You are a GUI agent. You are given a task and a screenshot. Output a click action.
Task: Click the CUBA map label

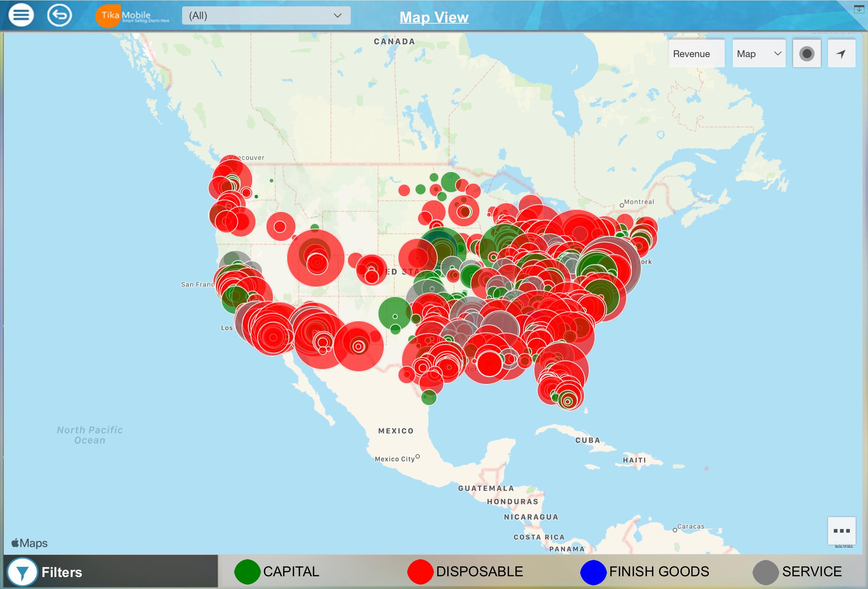pos(587,440)
